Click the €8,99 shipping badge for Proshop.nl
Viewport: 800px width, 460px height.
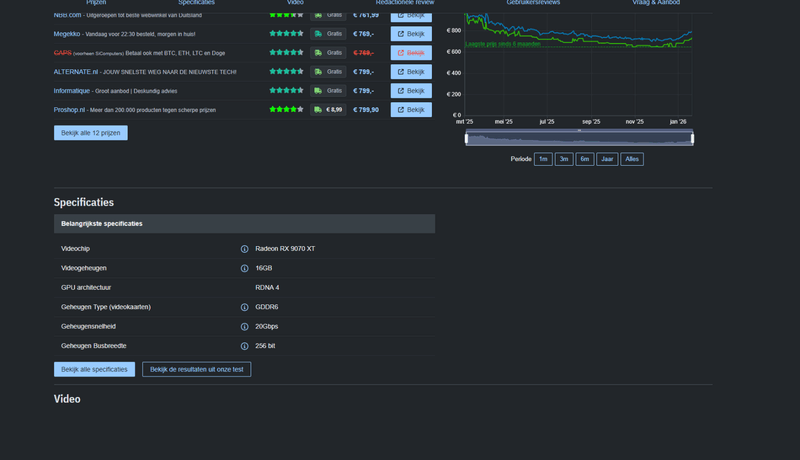coord(328,110)
